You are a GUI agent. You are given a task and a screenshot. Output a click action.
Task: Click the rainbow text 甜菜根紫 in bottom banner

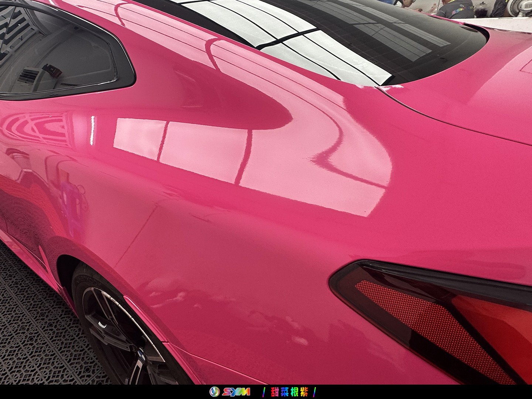(x=290, y=392)
